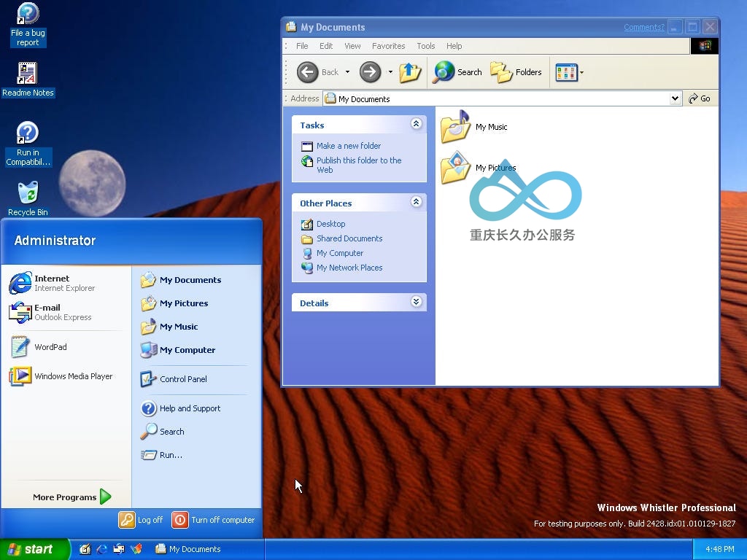Screen dimensions: 747x560
Task: Select the Readme Notes desktop icon
Action: [28, 79]
